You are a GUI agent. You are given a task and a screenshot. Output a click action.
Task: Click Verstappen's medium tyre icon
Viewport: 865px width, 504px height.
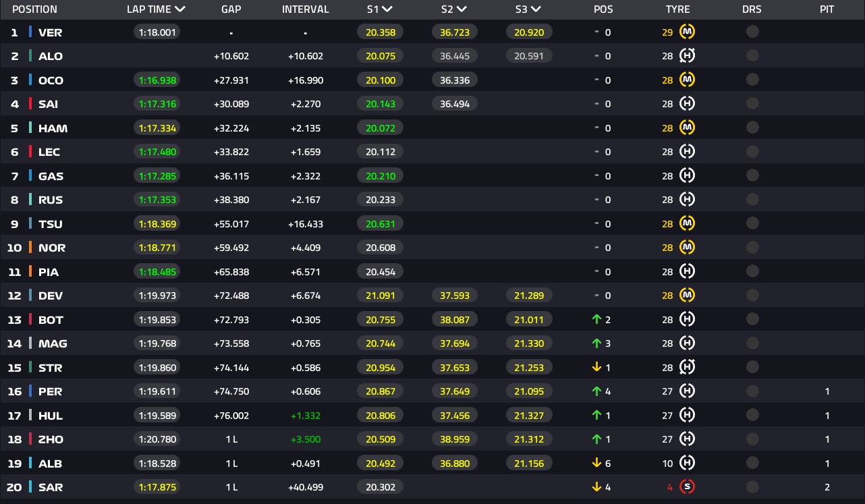click(687, 32)
